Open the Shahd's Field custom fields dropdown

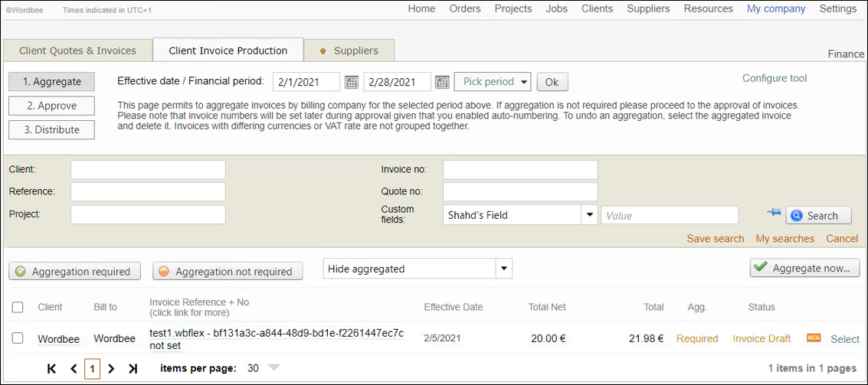click(x=589, y=215)
